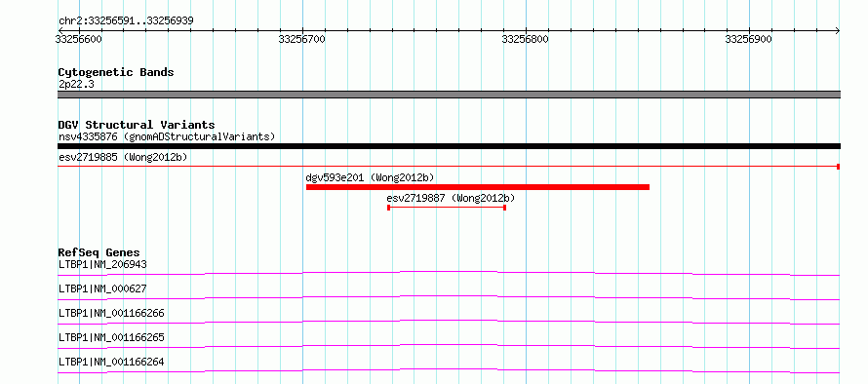Select the esv2719887 (Wong2012b) label

(452, 198)
